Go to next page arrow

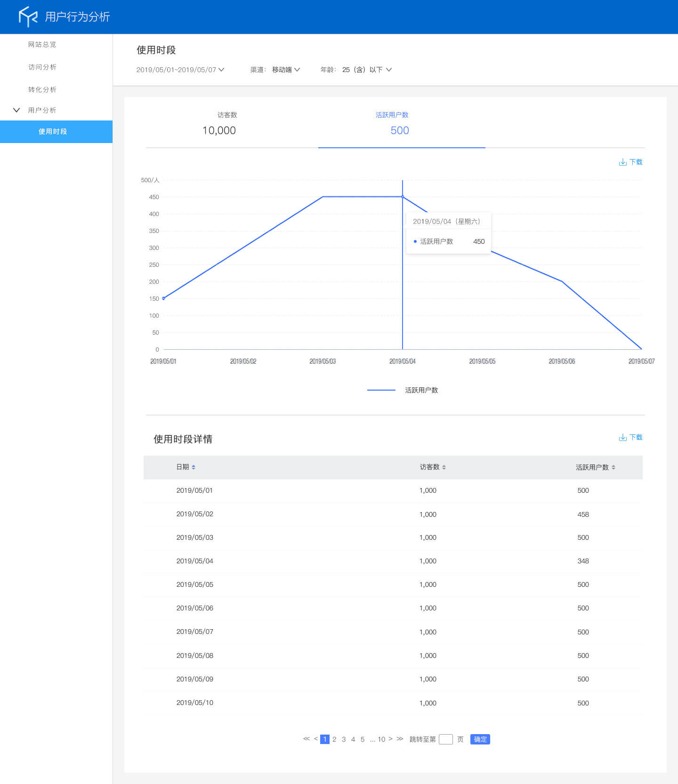(x=390, y=739)
